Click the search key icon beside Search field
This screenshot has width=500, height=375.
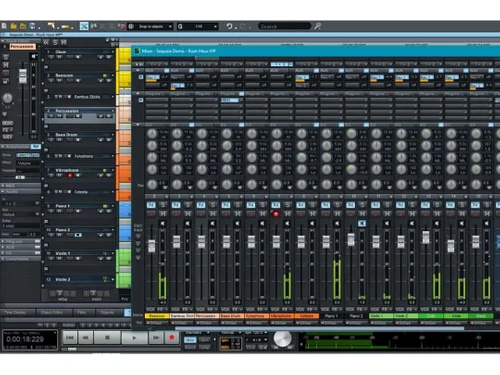tap(317, 26)
